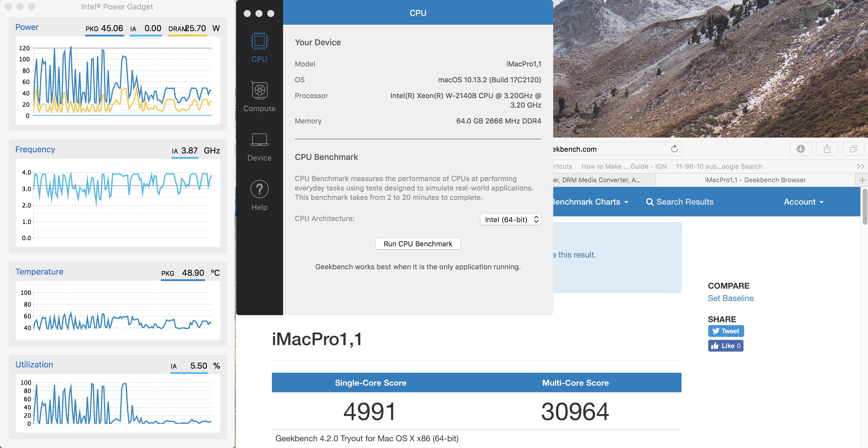Select the CPU icon in Geekbench sidebar

click(259, 41)
